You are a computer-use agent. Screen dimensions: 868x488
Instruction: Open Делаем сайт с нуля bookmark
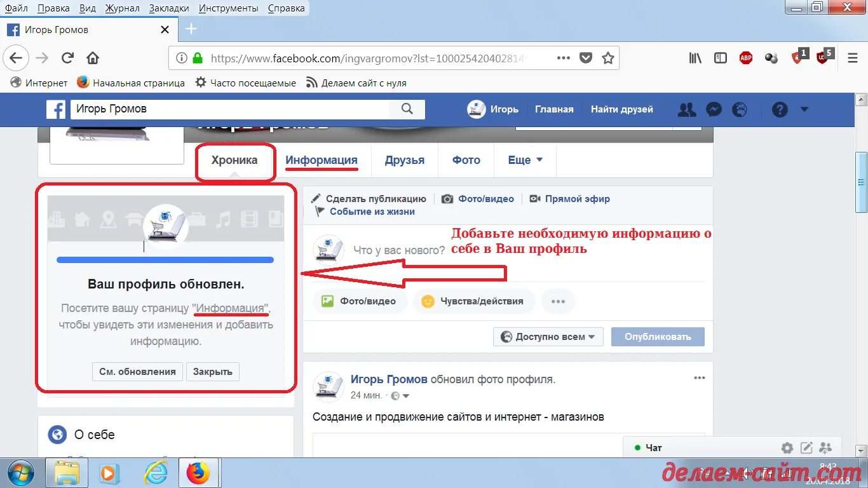(356, 83)
